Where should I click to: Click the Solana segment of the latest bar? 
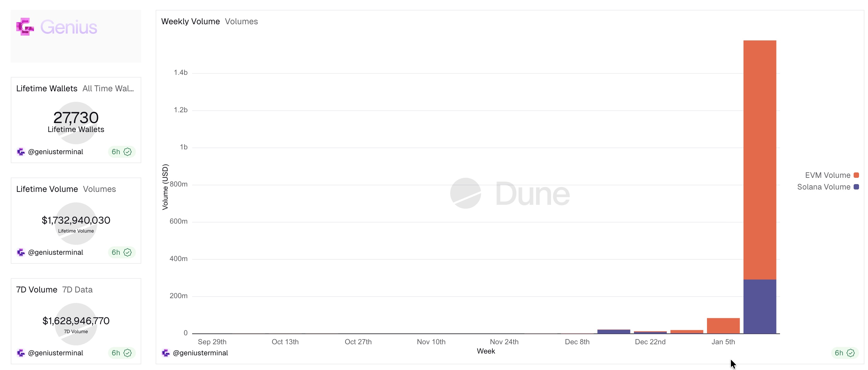(760, 306)
